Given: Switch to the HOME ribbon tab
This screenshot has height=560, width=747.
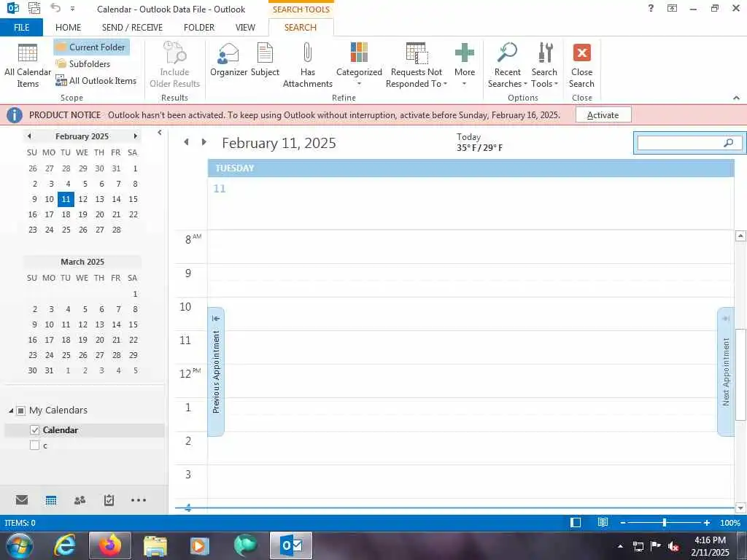Looking at the screenshot, I should (x=68, y=28).
